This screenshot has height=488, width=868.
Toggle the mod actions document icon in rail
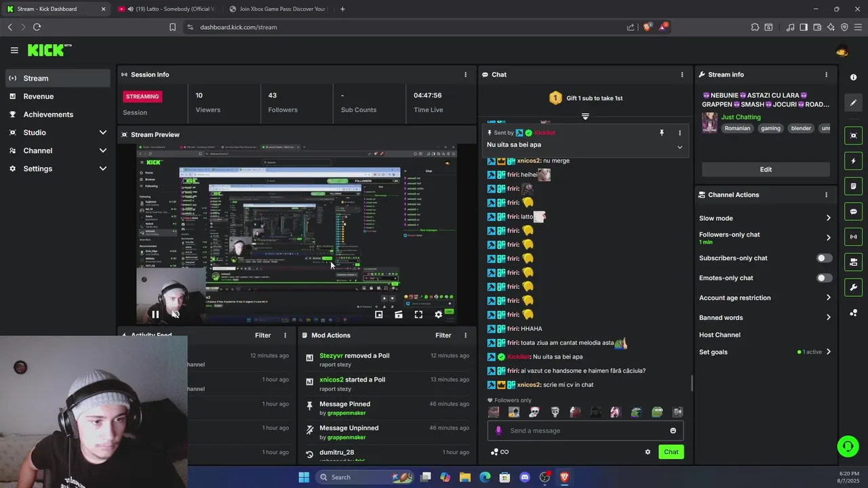pyautogui.click(x=853, y=186)
